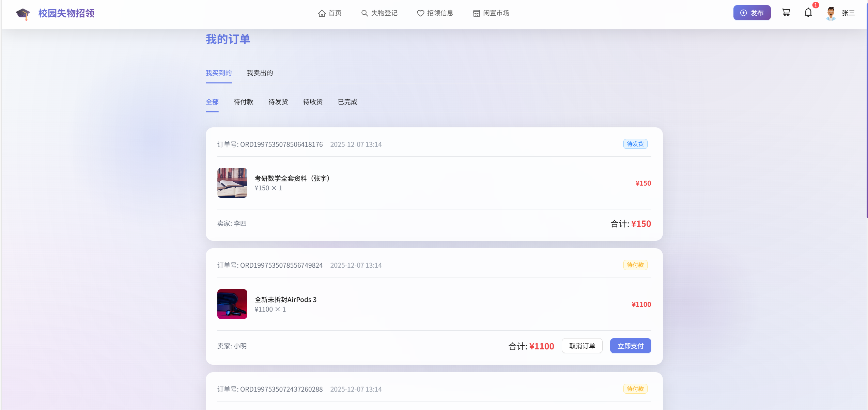Viewport: 868px width, 410px height.
Task: Open the notifications bell icon
Action: (808, 13)
